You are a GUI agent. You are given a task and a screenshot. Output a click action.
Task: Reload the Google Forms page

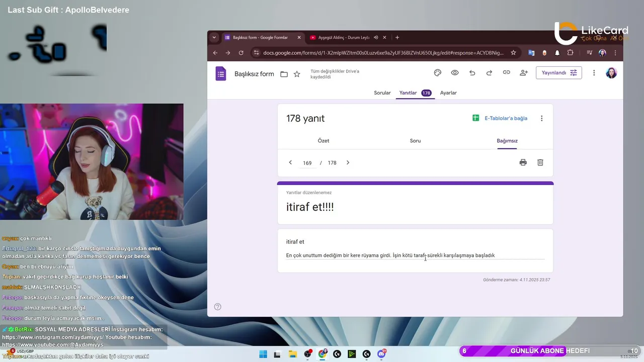[241, 53]
